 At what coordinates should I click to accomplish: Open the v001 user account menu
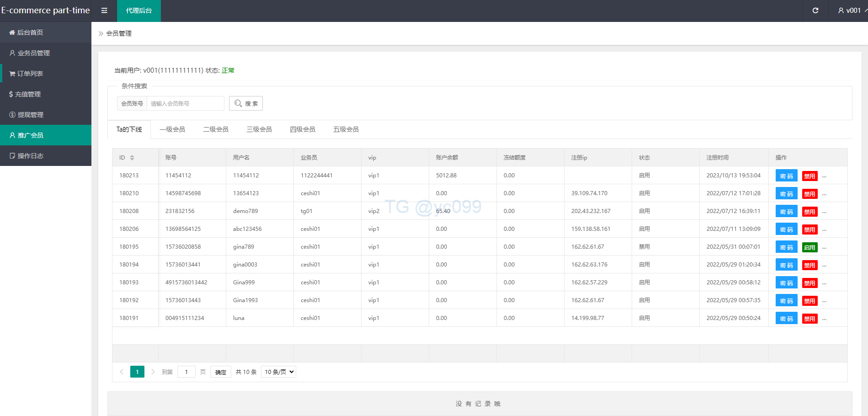(x=849, y=11)
